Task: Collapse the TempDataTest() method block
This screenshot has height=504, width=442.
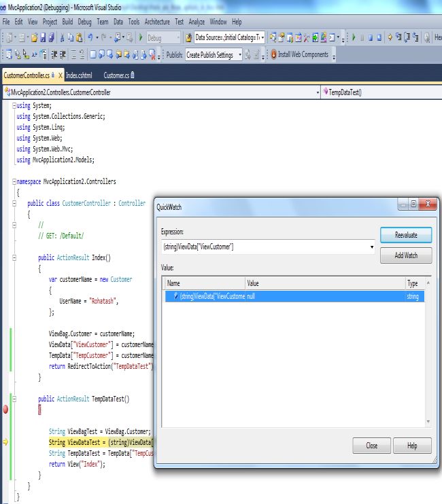Action: point(14,399)
